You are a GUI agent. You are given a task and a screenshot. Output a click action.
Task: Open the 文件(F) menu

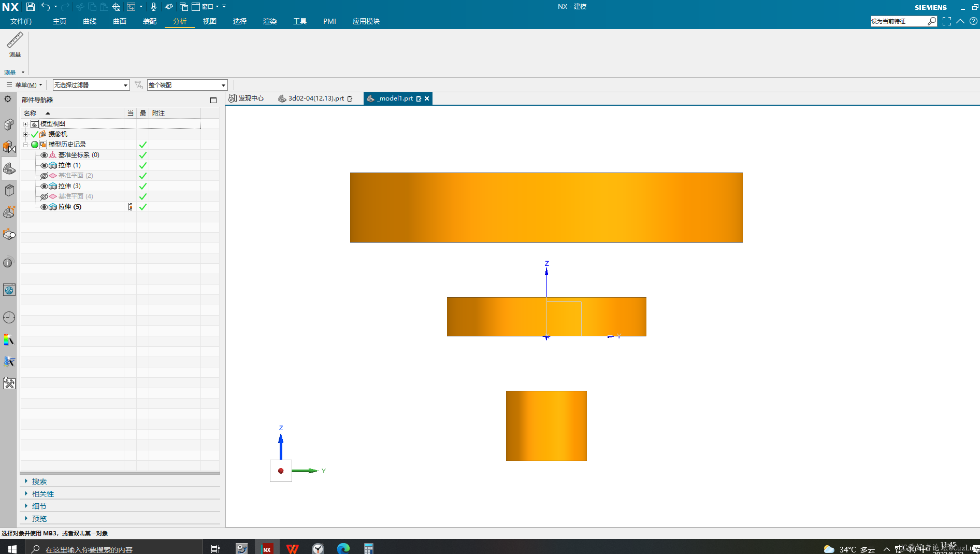[x=21, y=21]
